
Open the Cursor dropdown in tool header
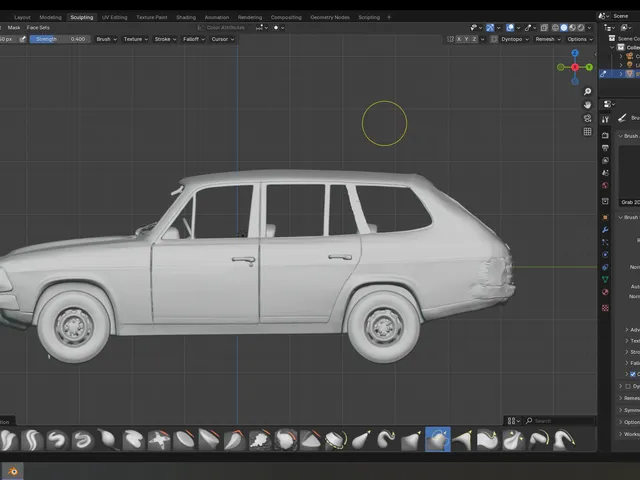(223, 39)
